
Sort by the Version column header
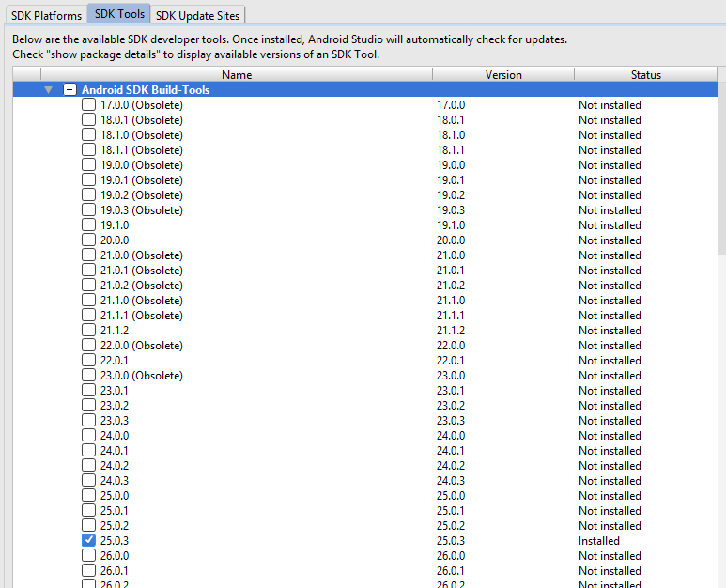(x=503, y=74)
